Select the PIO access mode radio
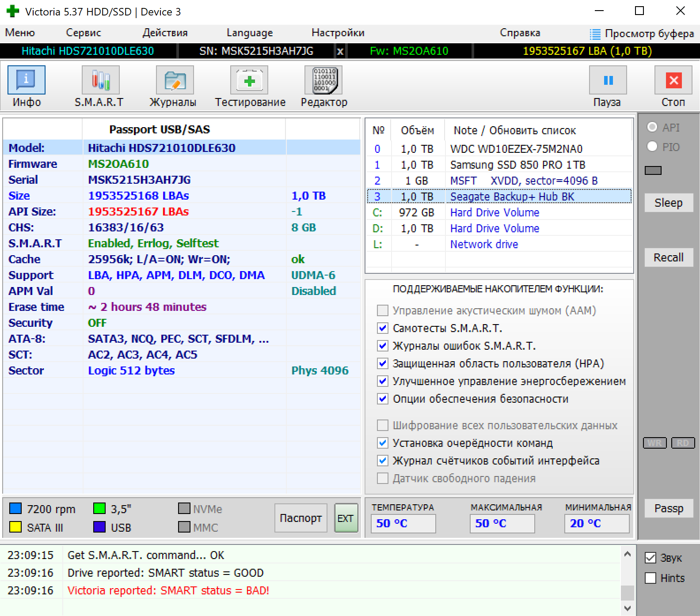 652,147
